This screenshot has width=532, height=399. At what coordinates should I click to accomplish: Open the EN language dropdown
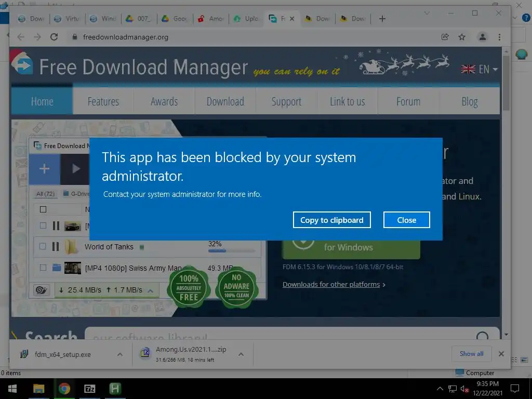479,69
